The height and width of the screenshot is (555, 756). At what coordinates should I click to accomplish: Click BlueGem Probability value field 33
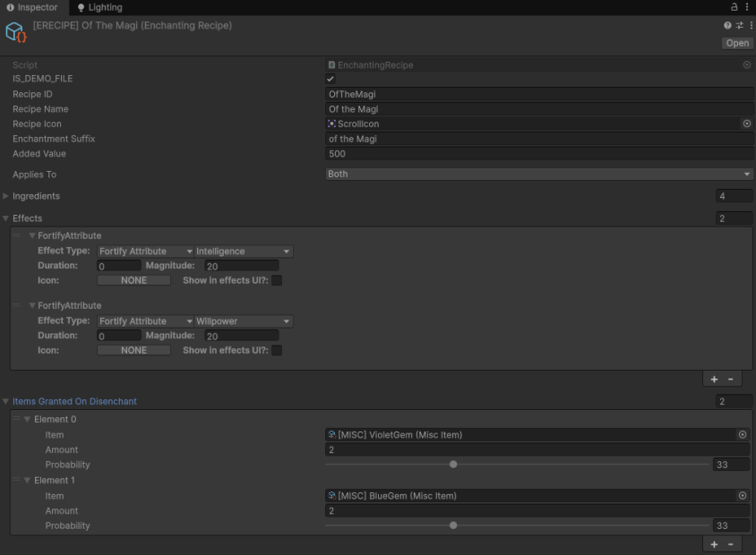coord(732,526)
